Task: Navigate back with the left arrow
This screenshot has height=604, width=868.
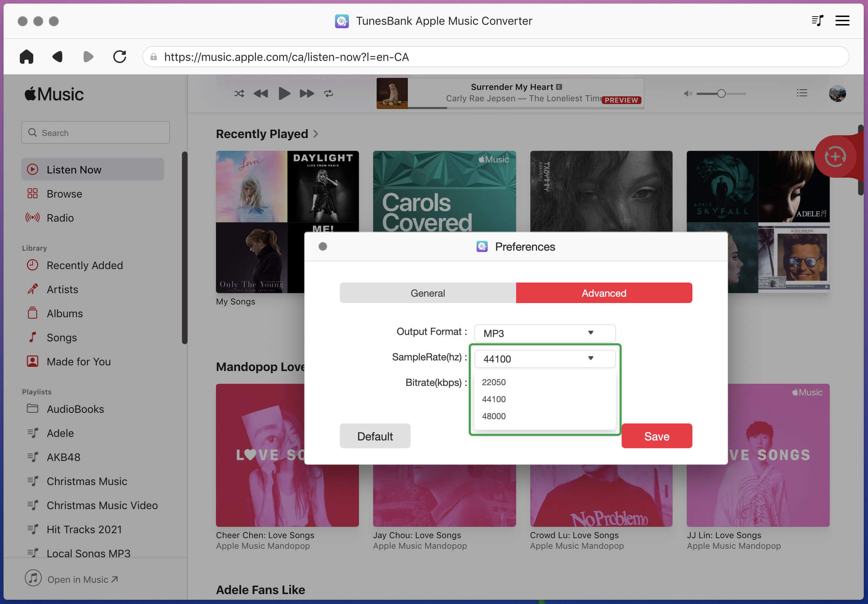Action: (57, 57)
